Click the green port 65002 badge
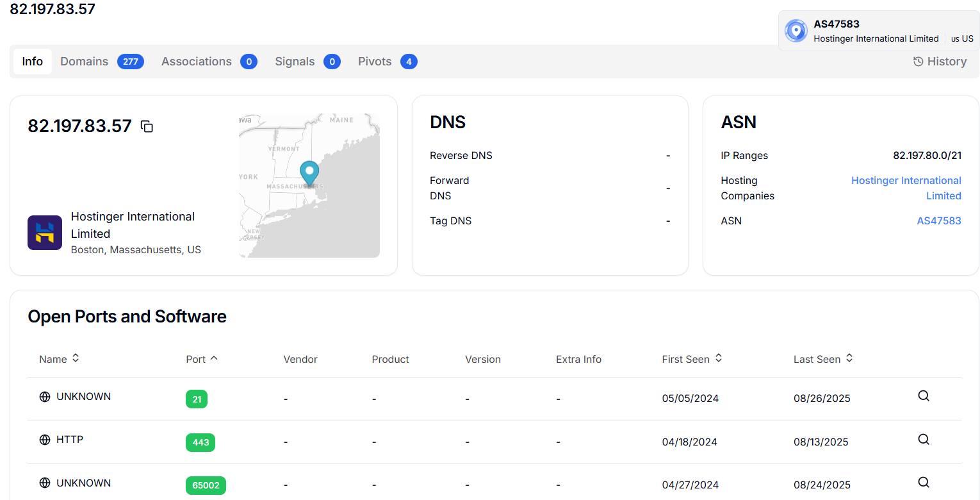The image size is (980, 500). point(206,486)
